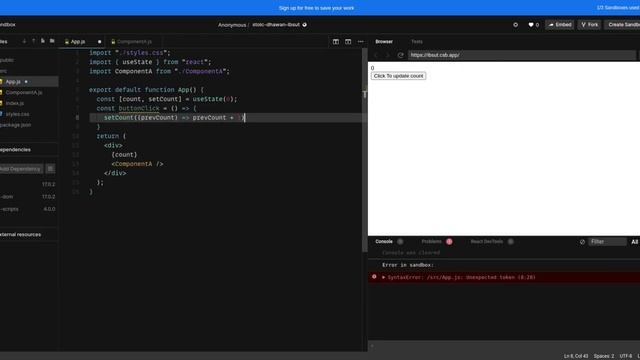Click the new file icon in Files header

42,41
